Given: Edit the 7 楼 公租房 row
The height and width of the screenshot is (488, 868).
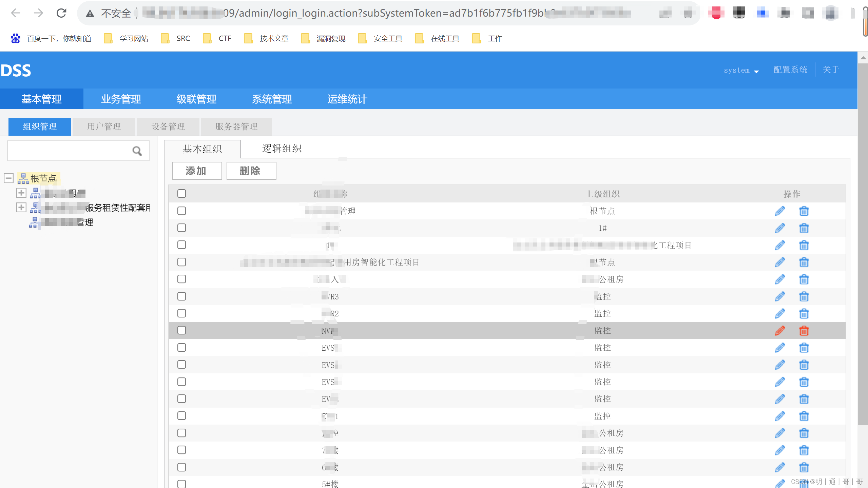Looking at the screenshot, I should [780, 450].
